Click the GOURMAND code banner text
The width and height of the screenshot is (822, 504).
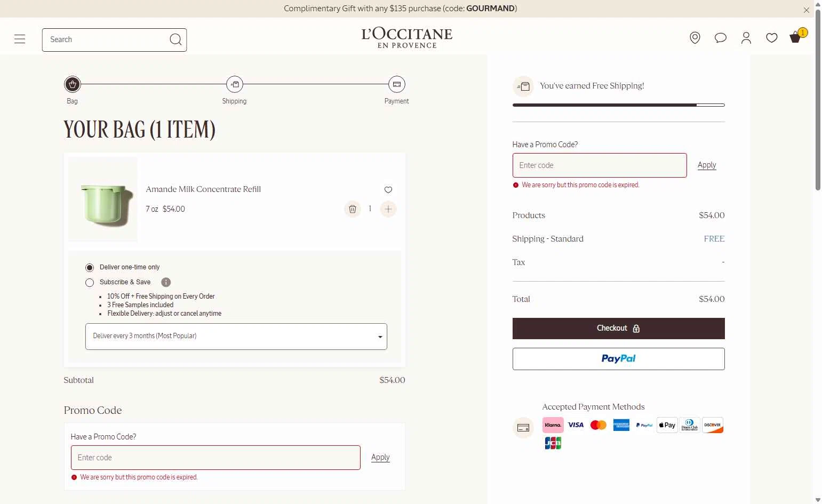490,9
